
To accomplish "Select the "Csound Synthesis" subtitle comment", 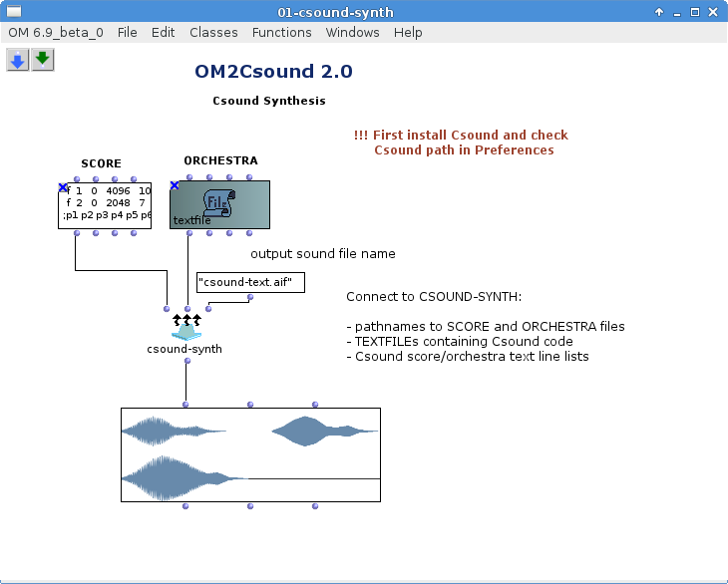I will pos(269,101).
